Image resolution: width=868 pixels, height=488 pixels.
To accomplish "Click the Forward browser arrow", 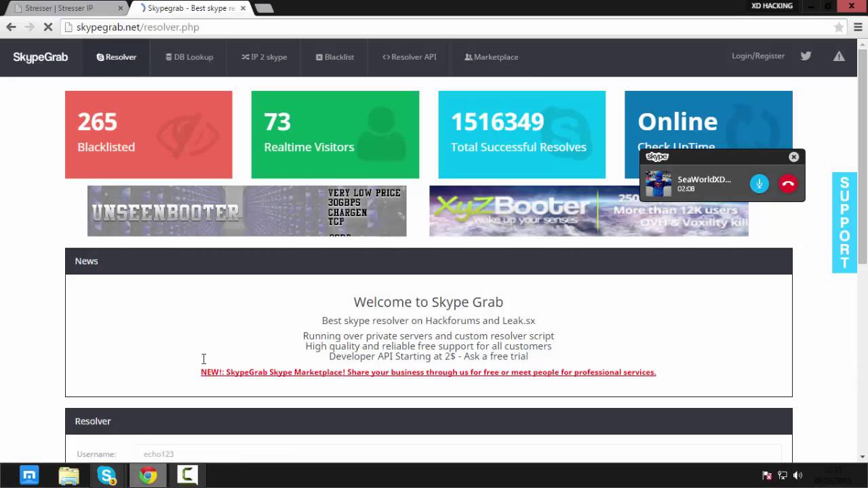I will (x=29, y=27).
